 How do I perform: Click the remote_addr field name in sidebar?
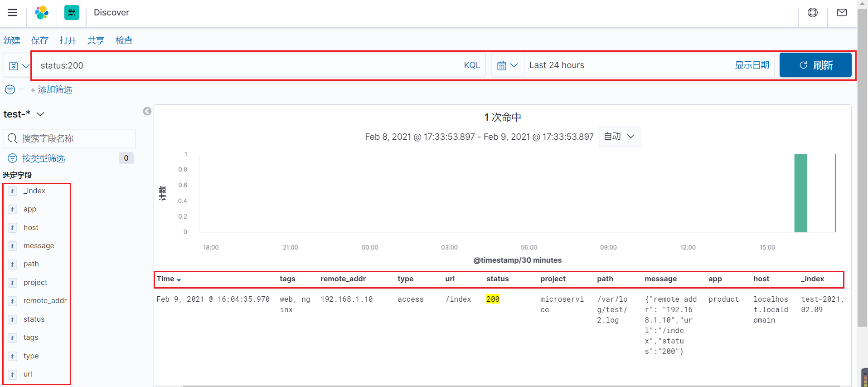(x=45, y=301)
